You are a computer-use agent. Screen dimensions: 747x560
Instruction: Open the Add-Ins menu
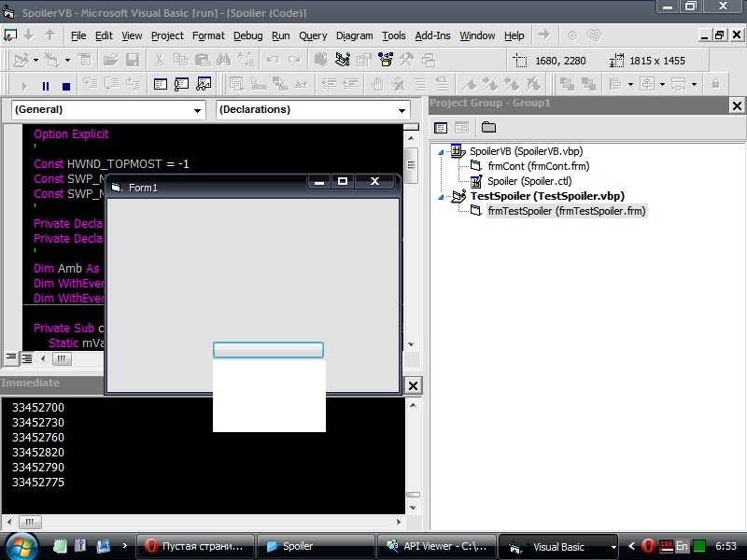(x=432, y=35)
